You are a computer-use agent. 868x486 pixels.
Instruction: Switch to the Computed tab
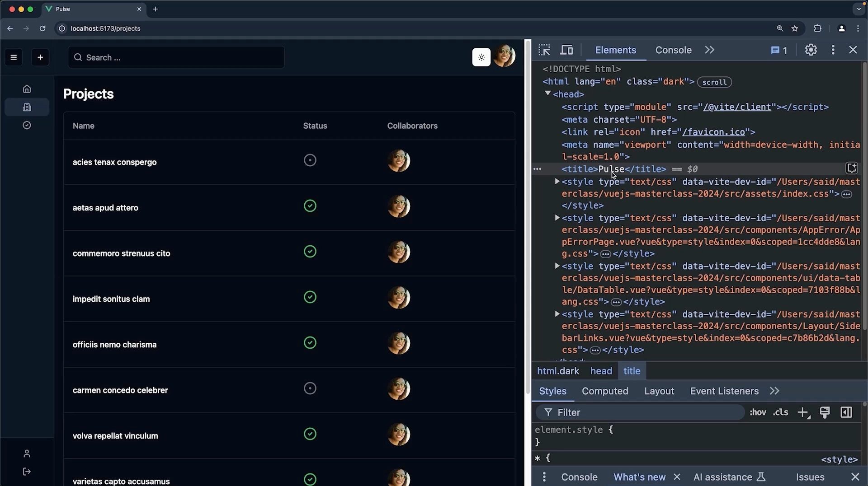click(605, 391)
